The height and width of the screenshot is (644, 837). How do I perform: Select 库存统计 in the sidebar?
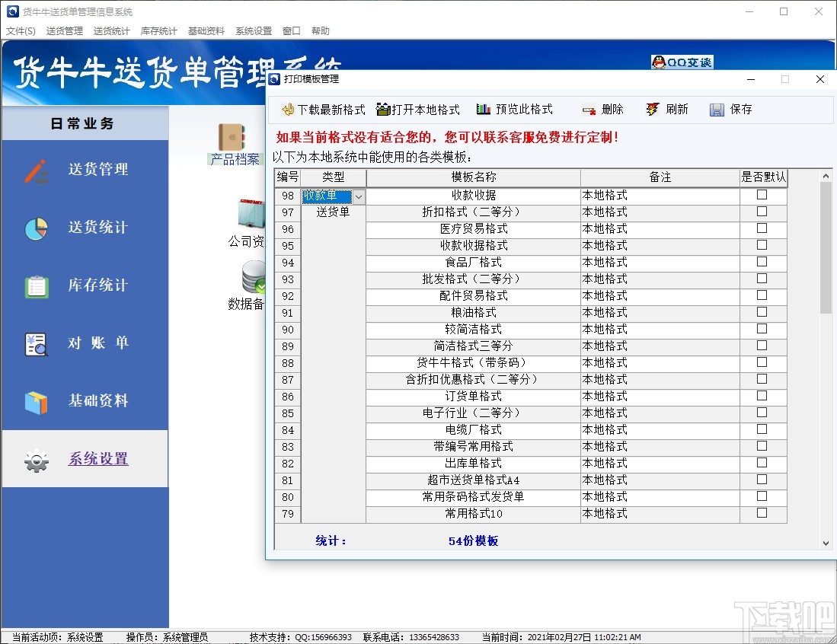click(x=97, y=285)
